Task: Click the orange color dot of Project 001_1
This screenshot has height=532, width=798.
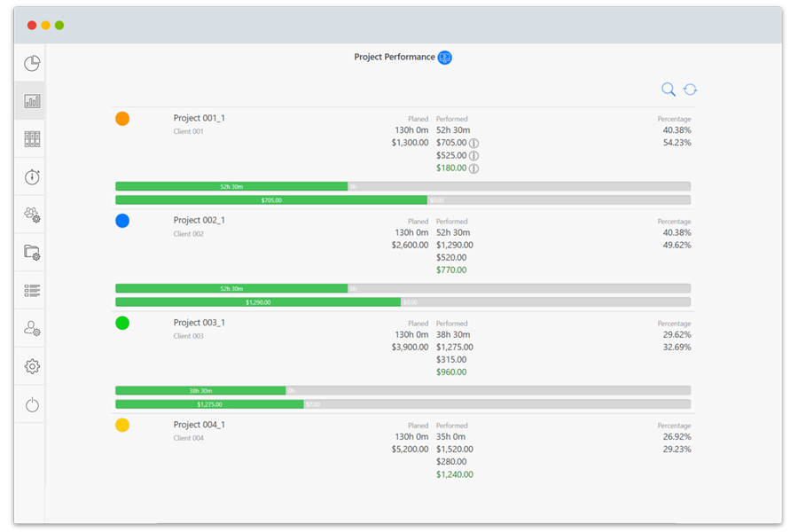Action: [x=122, y=119]
